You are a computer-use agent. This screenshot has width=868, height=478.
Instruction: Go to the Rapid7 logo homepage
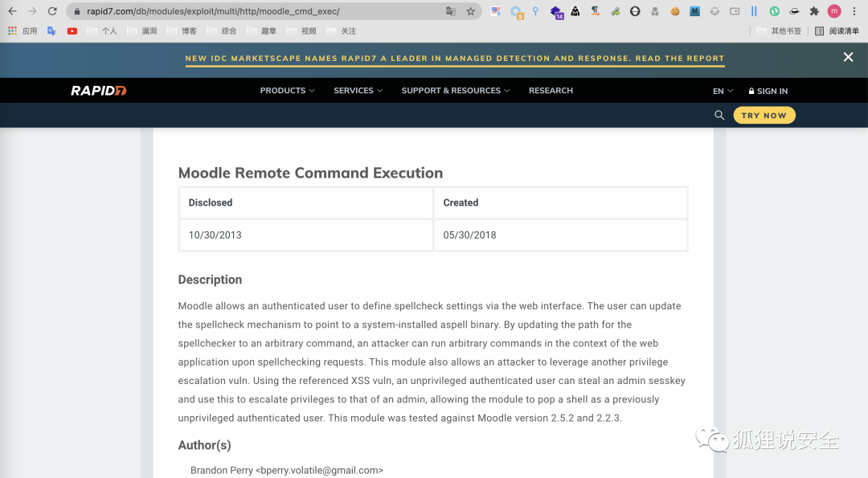(99, 91)
